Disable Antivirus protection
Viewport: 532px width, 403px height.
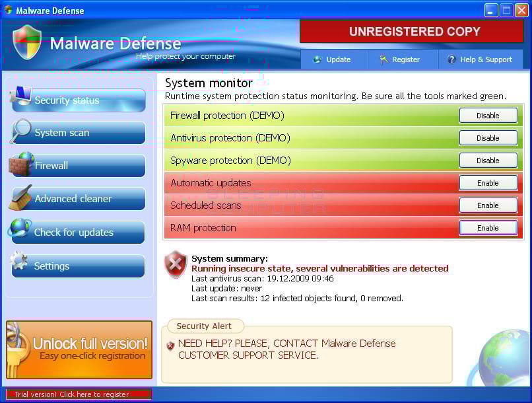pyautogui.click(x=488, y=138)
